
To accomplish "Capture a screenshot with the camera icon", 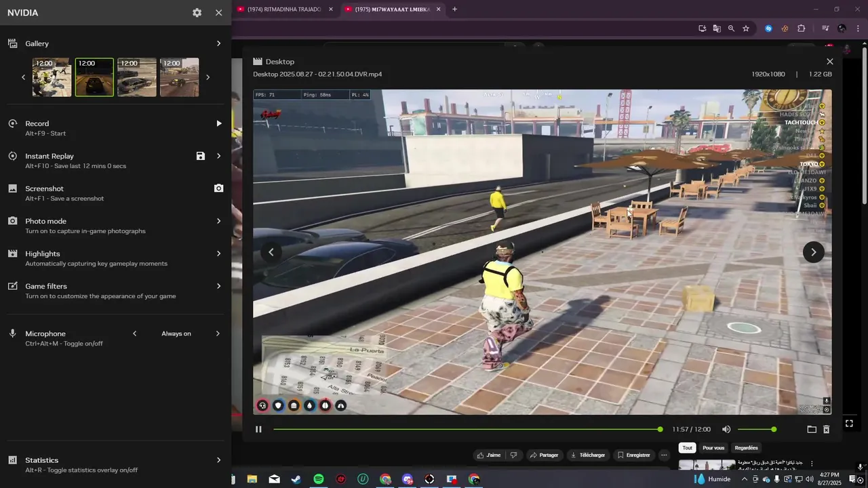I will tap(218, 188).
